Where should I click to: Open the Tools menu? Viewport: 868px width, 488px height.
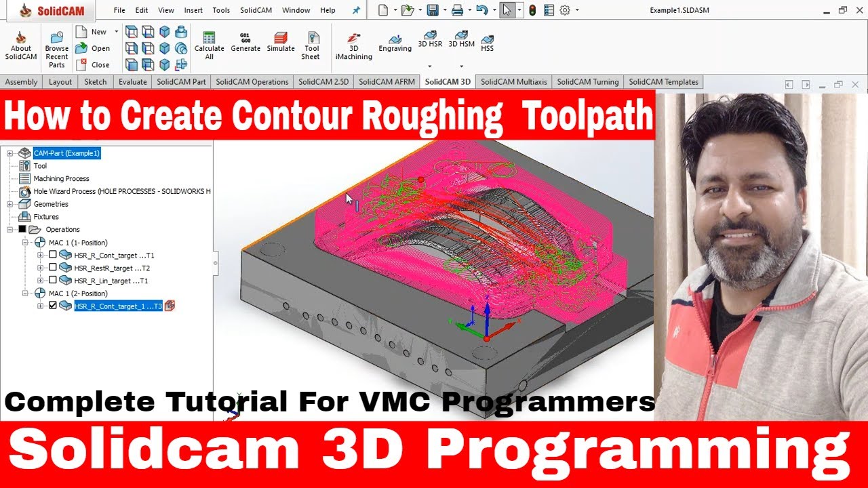221,10
